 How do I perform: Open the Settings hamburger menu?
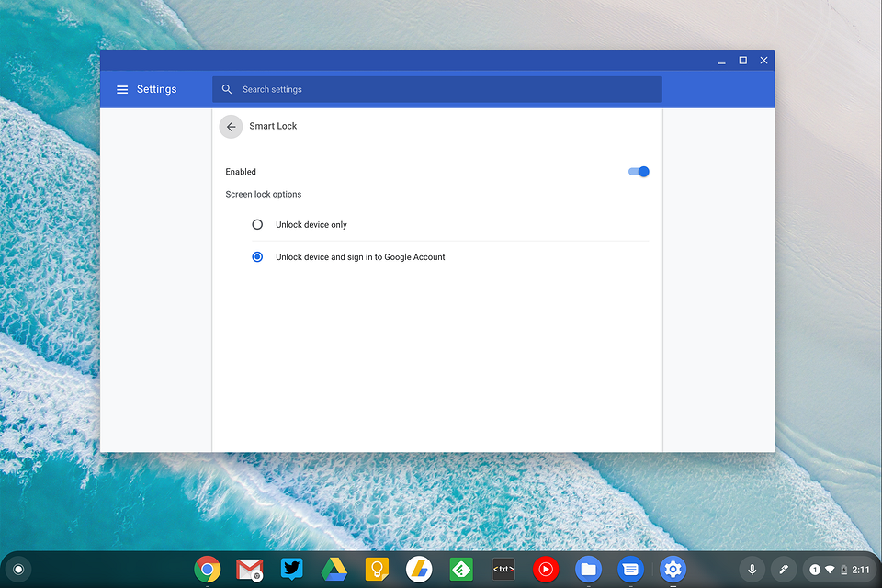[x=122, y=89]
